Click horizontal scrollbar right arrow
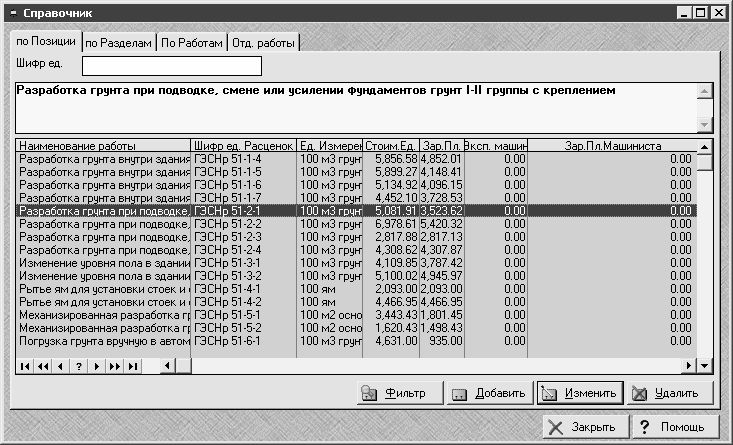 (688, 366)
